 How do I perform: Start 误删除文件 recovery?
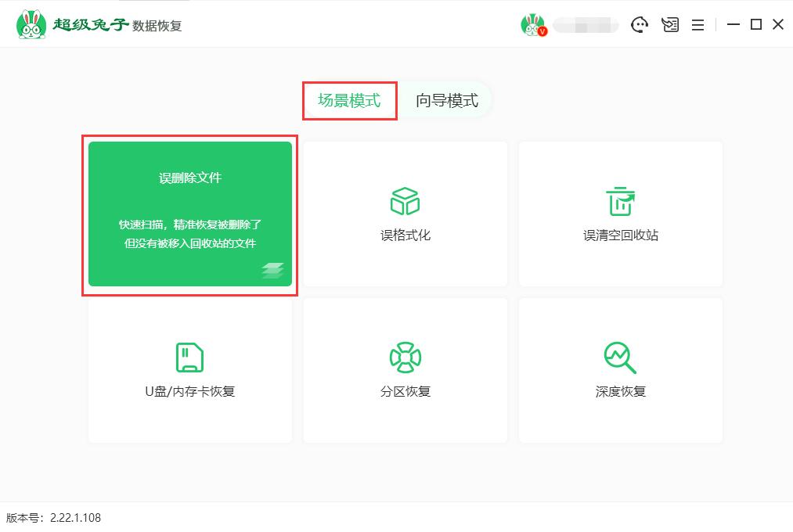point(189,215)
